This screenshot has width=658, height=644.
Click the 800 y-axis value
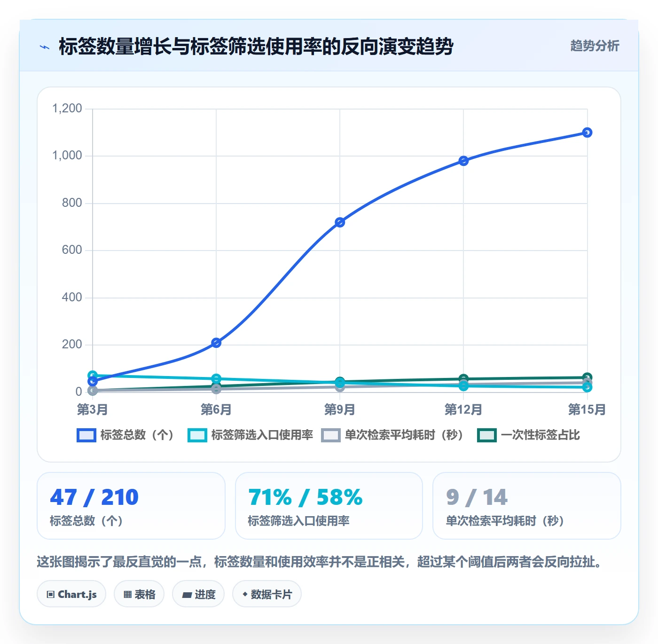click(x=72, y=203)
